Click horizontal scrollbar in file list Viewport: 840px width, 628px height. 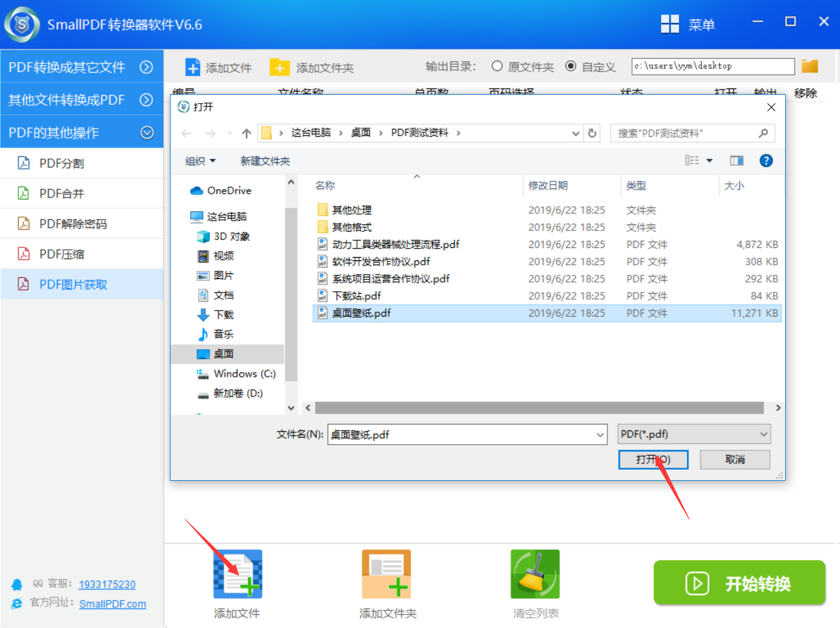coord(539,408)
